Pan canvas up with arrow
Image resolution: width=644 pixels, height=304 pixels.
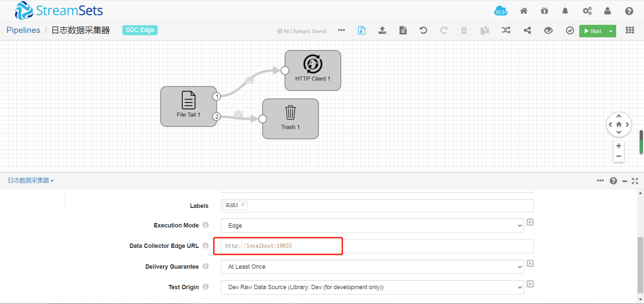coord(619,116)
